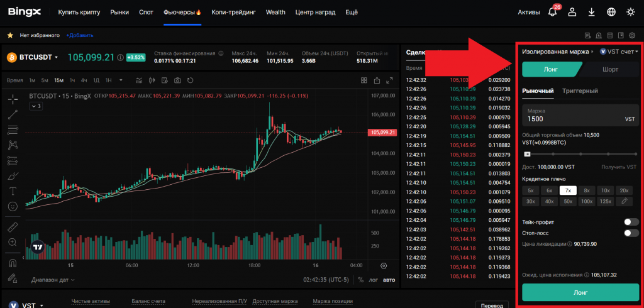This screenshot has height=308, width=644.
Task: Select the 1ч timeframe
Action: [x=72, y=80]
